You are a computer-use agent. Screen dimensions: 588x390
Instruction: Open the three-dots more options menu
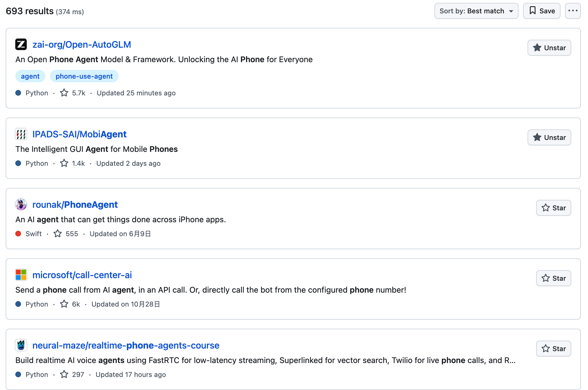(x=573, y=11)
